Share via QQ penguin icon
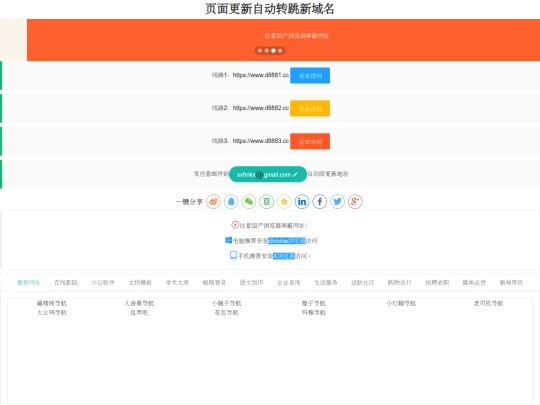This screenshot has width=540, height=405. click(231, 201)
